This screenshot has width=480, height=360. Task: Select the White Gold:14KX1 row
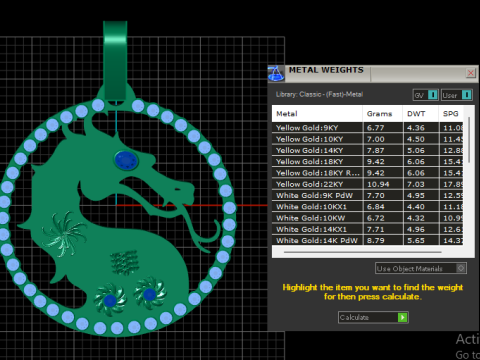368,229
